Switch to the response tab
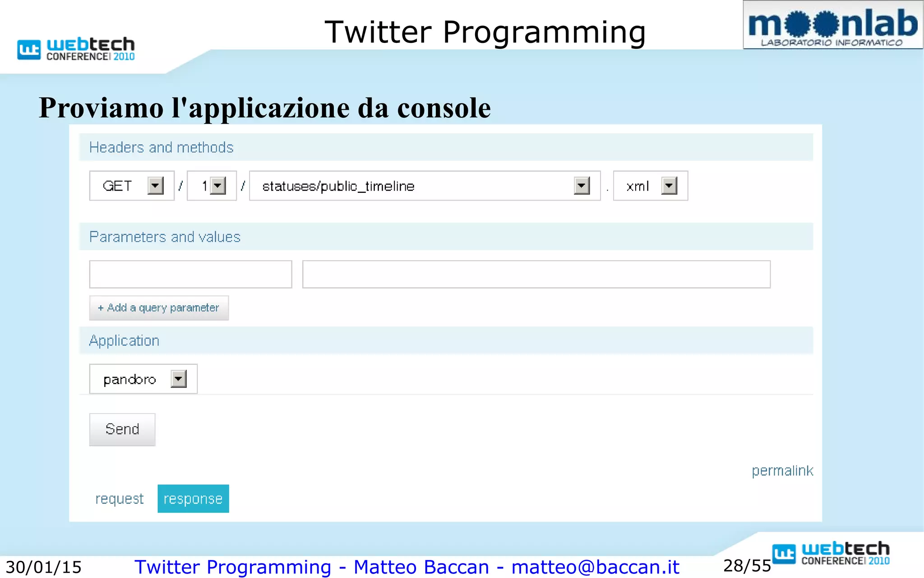This screenshot has height=578, width=924. [193, 499]
